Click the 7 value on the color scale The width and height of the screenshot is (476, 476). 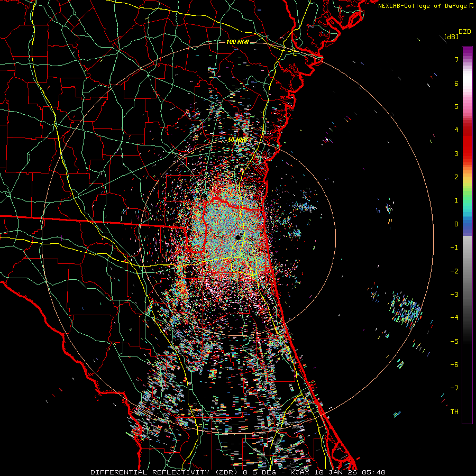(x=456, y=59)
